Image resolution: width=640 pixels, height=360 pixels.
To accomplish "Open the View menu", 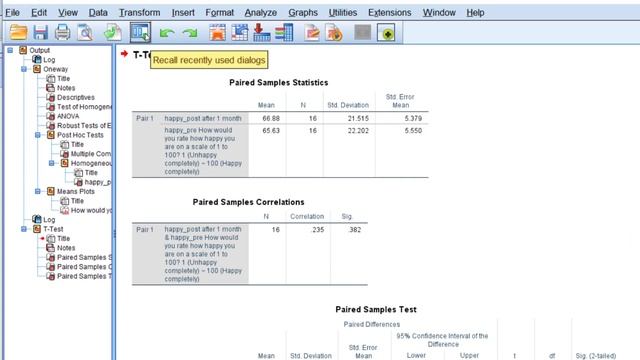I will coord(68,13).
